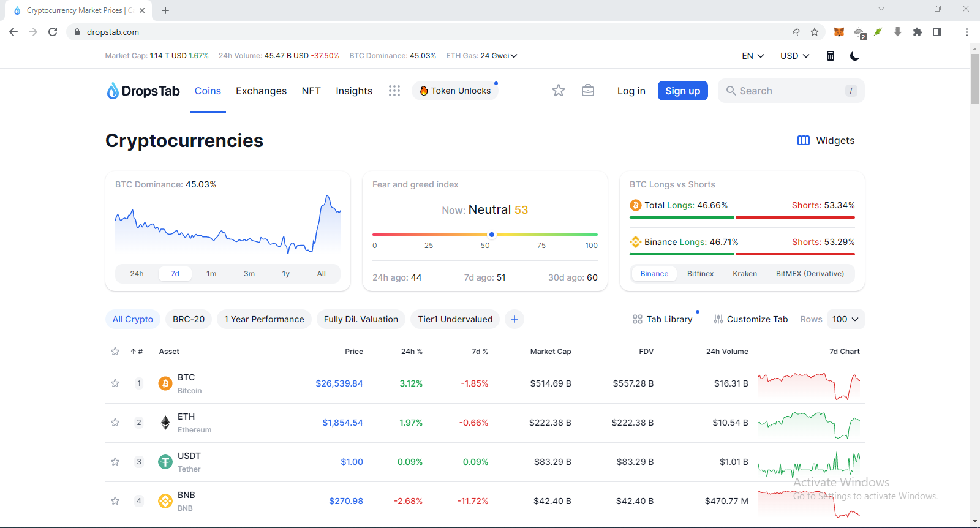Click the DropsTab logo
The height and width of the screenshot is (528, 980).
pos(143,91)
